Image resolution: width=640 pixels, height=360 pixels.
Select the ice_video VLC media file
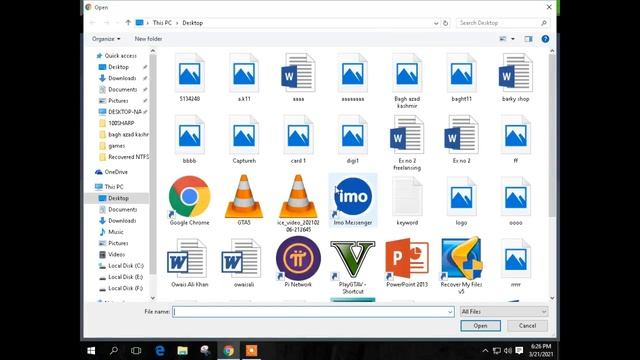tap(298, 204)
